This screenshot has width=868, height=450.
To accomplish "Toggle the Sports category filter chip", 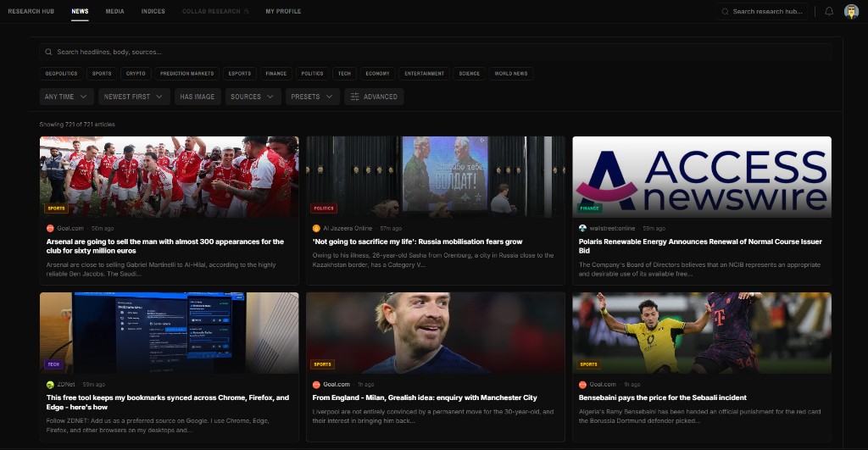I will click(x=102, y=74).
